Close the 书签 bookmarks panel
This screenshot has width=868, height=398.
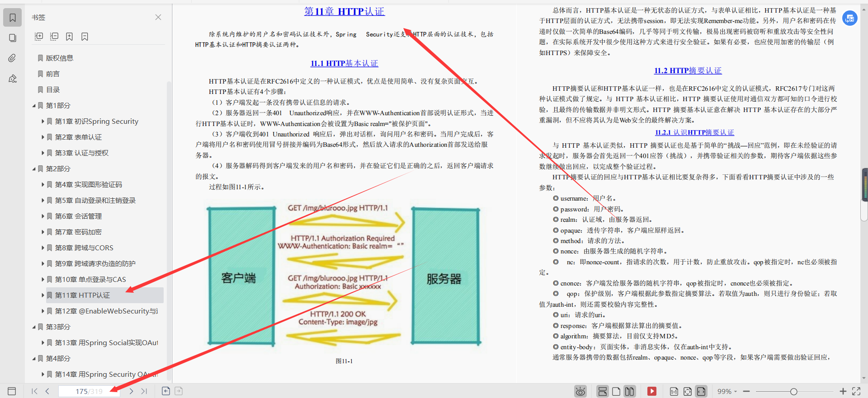[158, 17]
